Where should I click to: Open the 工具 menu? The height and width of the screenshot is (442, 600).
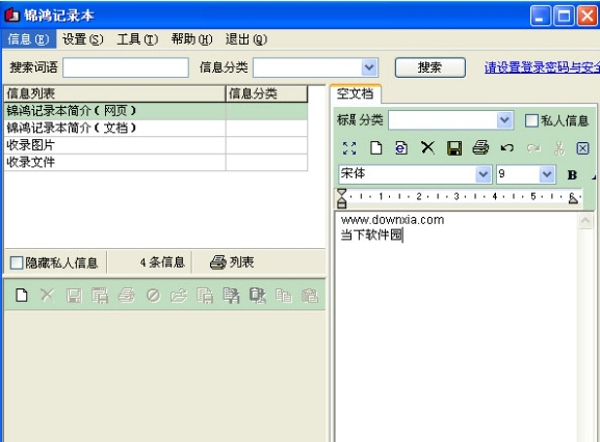tap(137, 39)
